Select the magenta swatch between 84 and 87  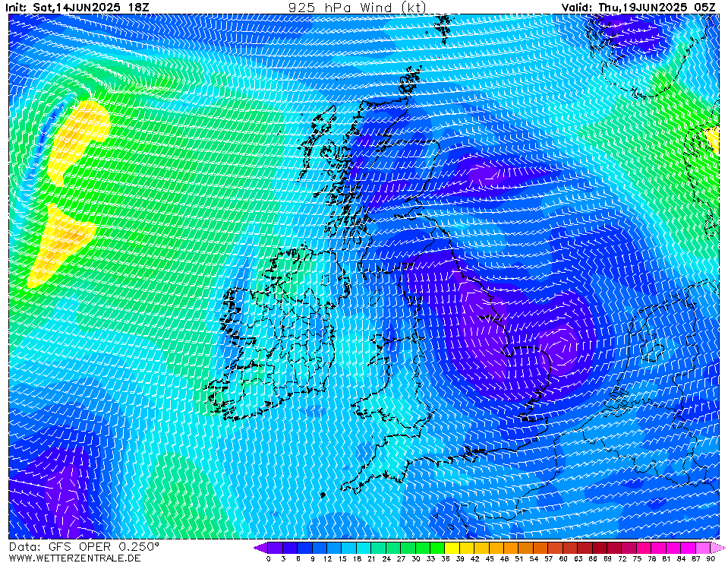[x=688, y=548]
